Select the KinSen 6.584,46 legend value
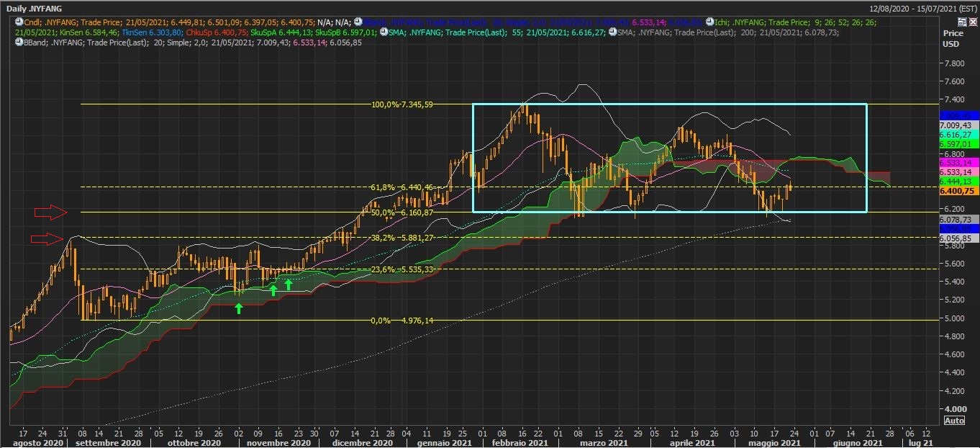The width and height of the screenshot is (980, 448). (90, 33)
